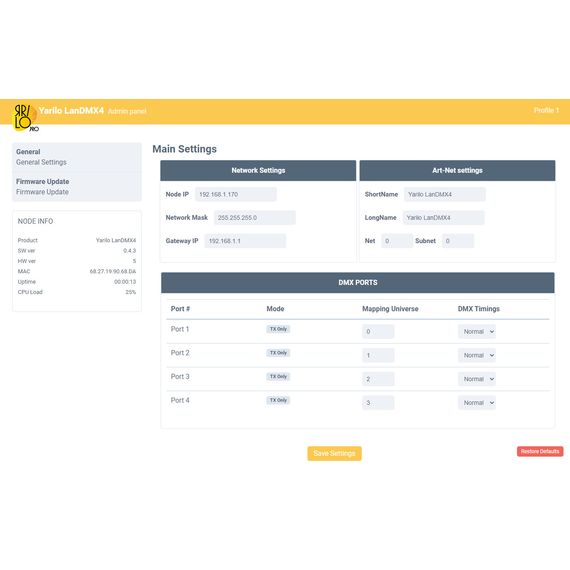Click the Port # column header
570x570 pixels.
tap(180, 309)
